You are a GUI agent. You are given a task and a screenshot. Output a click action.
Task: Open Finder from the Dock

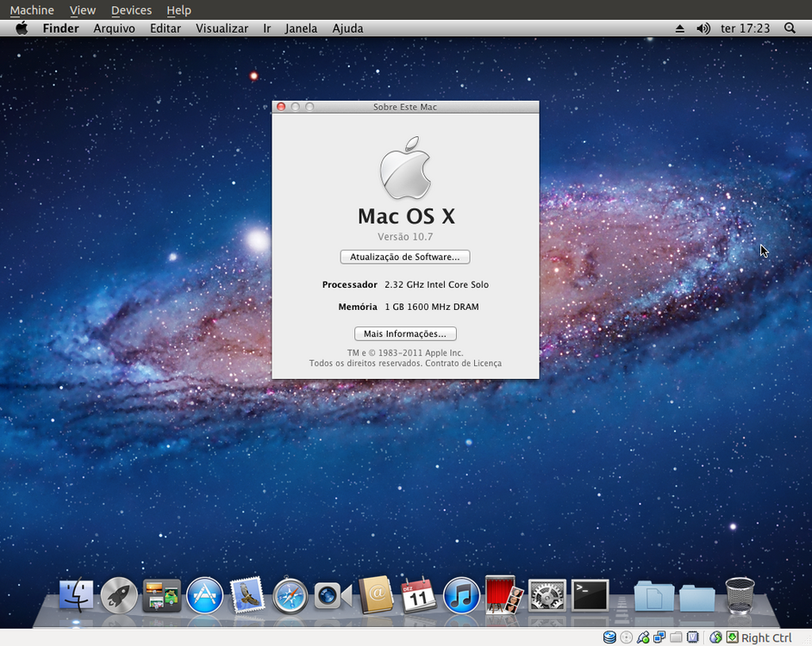77,594
